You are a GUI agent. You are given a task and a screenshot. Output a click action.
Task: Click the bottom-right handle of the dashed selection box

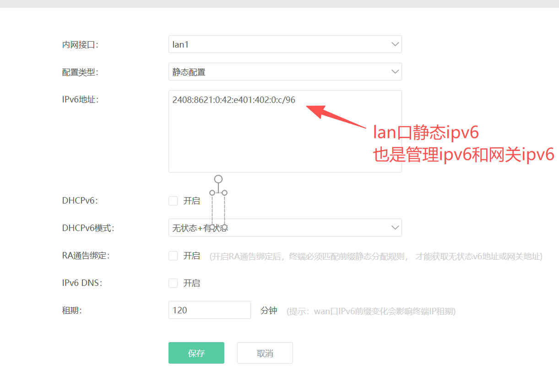click(225, 227)
